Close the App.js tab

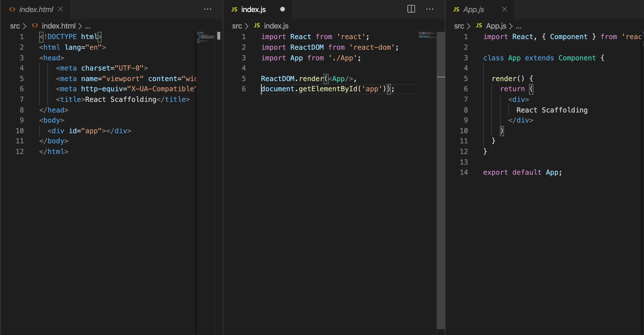click(x=505, y=9)
